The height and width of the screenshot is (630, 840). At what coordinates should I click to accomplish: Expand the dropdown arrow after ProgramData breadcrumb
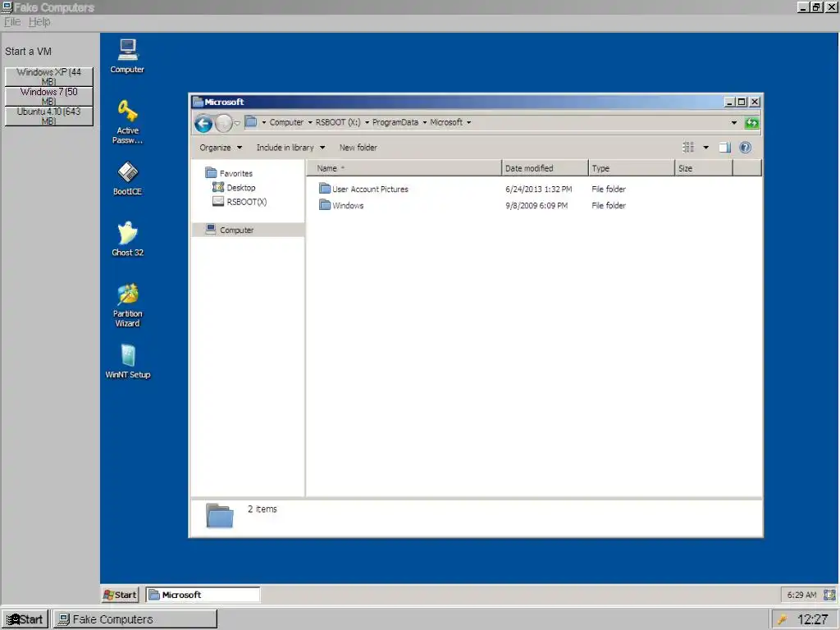coord(425,123)
